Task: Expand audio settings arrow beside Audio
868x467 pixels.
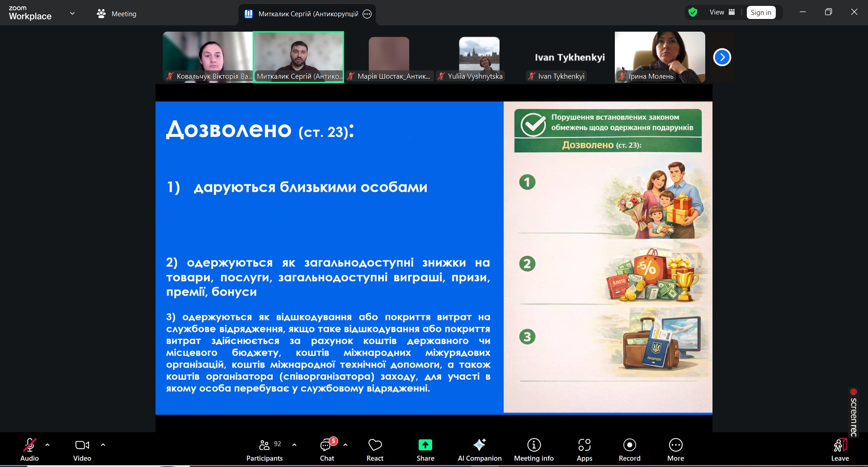Action: pos(47,445)
